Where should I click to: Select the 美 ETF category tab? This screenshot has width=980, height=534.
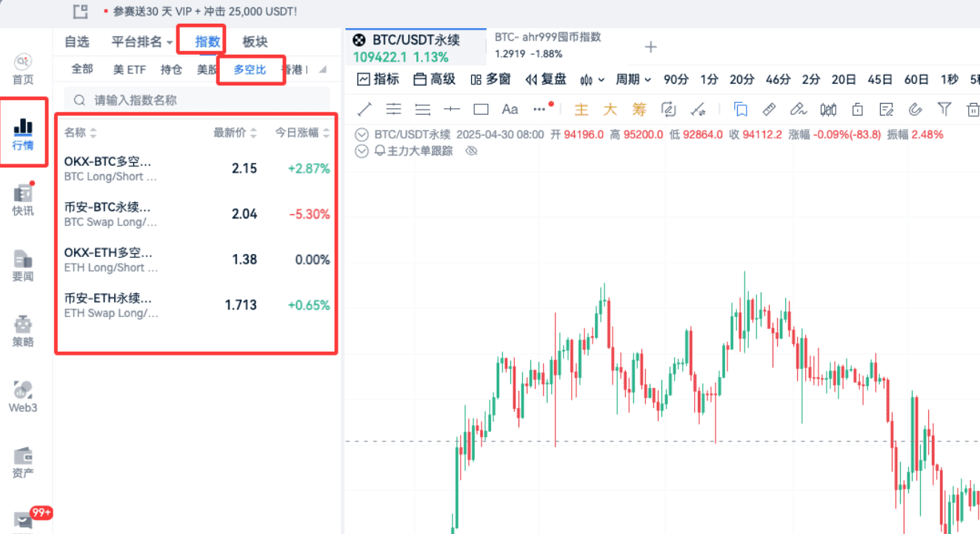click(x=130, y=70)
